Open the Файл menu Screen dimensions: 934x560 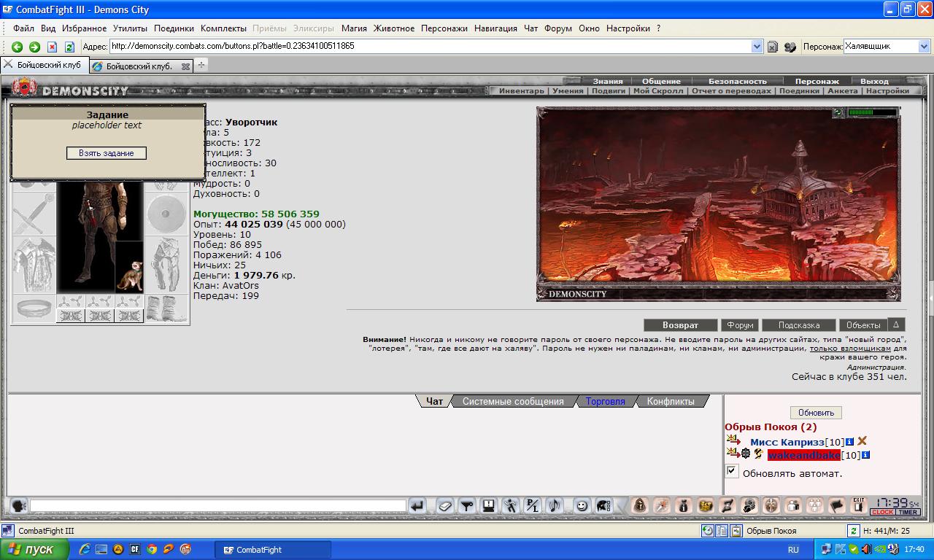(x=23, y=28)
